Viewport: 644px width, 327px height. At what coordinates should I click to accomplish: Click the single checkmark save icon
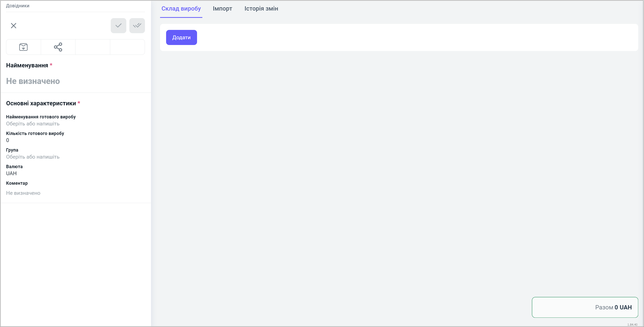point(119,26)
